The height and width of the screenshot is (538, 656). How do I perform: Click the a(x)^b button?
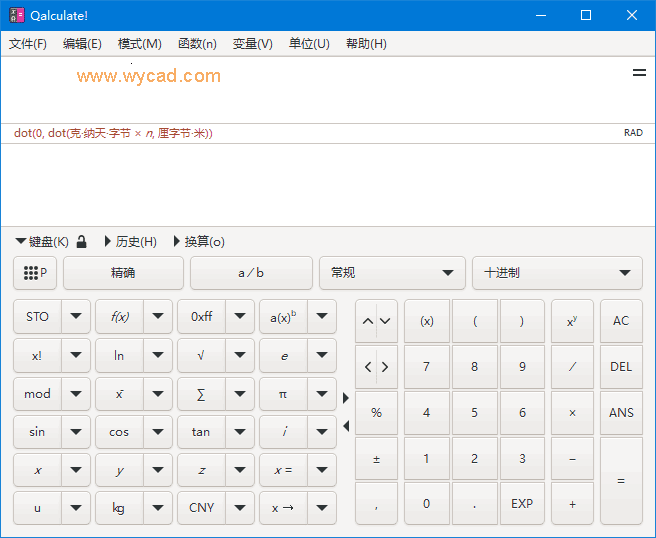point(283,317)
